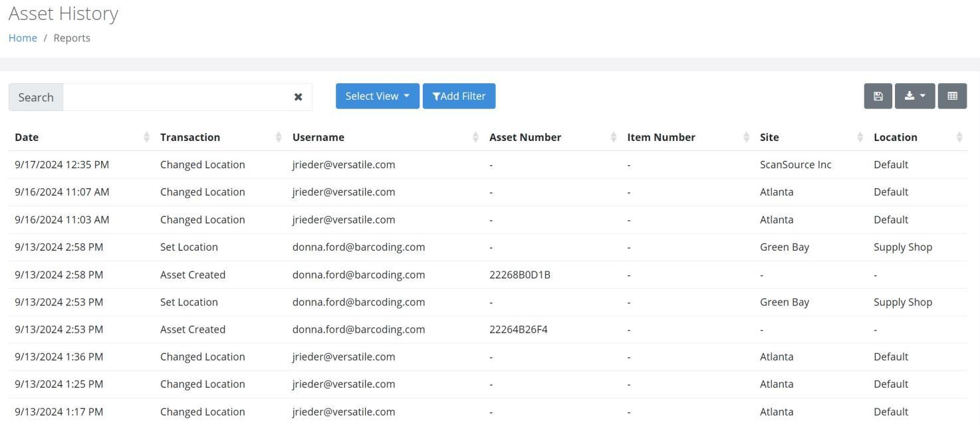The width and height of the screenshot is (980, 425).
Task: Open the Select View dropdown
Action: 378,96
